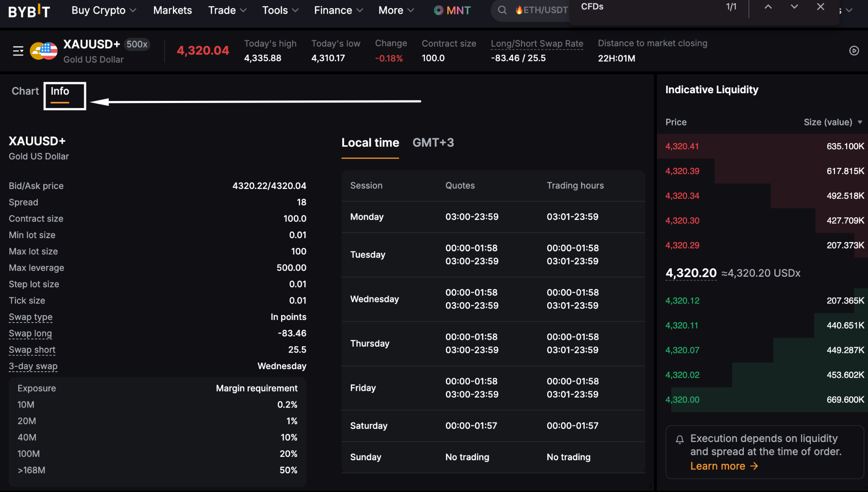Go to next find result arrow
Viewport: 868px width, 492px height.
pos(794,7)
